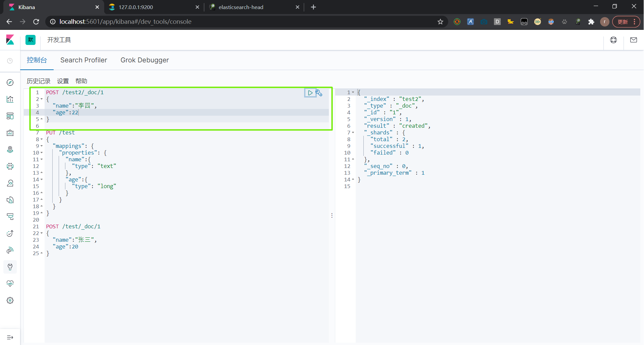Fold the mappings block at line 9
Image resolution: width=644 pixels, height=345 pixels.
click(x=42, y=146)
